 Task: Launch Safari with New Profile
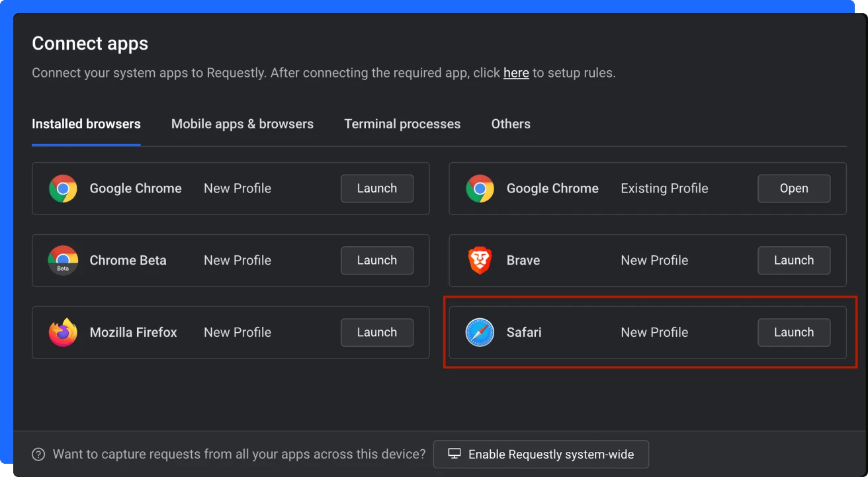(794, 332)
